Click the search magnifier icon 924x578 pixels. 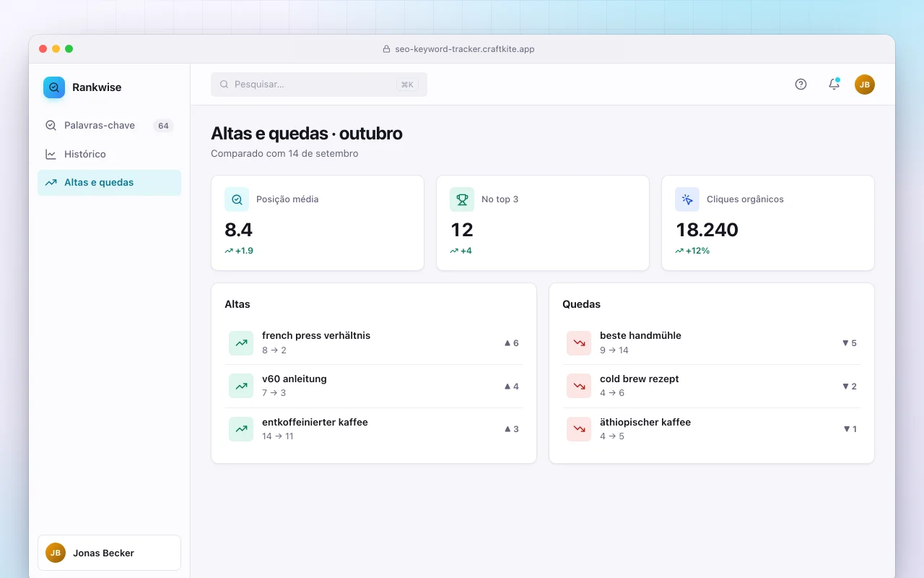pyautogui.click(x=225, y=85)
